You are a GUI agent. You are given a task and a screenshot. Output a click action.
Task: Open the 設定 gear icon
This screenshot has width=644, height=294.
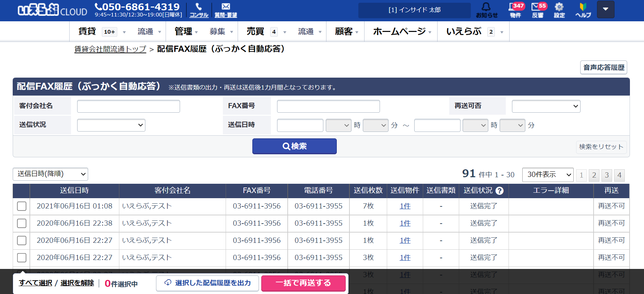559,10
